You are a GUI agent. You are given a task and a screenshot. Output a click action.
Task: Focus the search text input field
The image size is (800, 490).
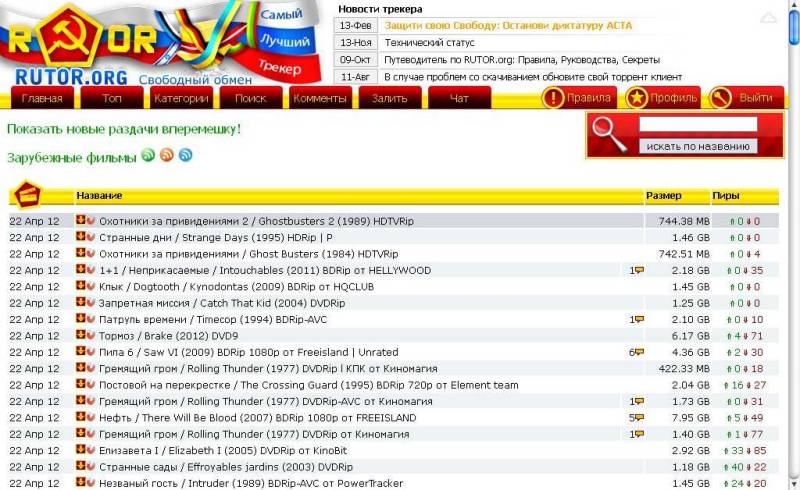[698, 125]
